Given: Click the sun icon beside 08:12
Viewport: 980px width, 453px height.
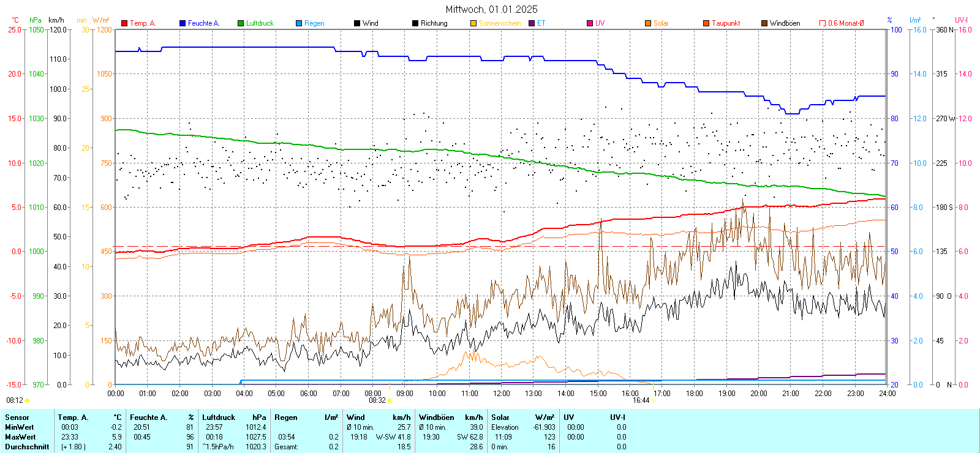Looking at the screenshot, I should click(27, 400).
